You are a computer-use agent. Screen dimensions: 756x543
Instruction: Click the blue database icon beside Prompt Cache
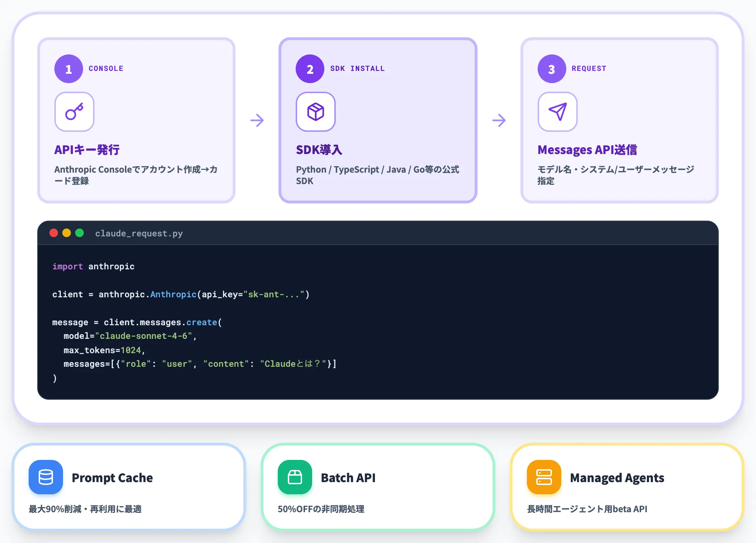pos(46,477)
